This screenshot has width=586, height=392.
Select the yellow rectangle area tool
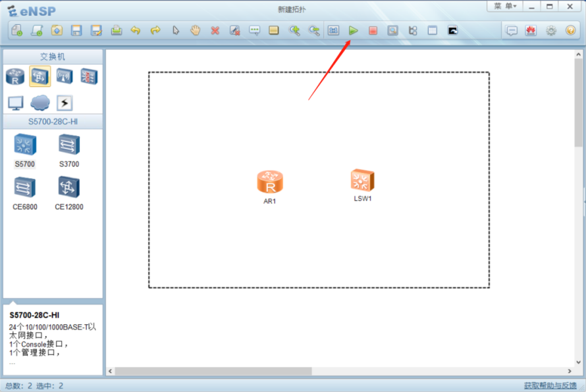point(274,30)
